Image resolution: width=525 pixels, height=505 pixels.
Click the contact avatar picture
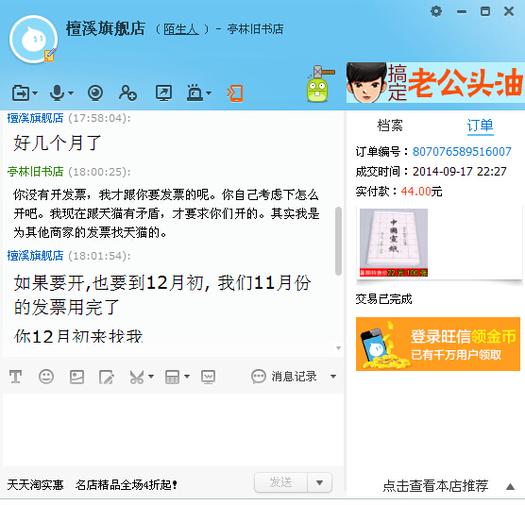[33, 40]
